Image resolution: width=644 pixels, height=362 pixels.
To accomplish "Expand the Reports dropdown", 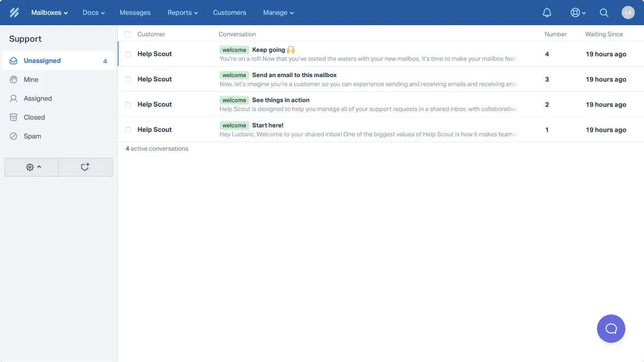I will click(183, 13).
